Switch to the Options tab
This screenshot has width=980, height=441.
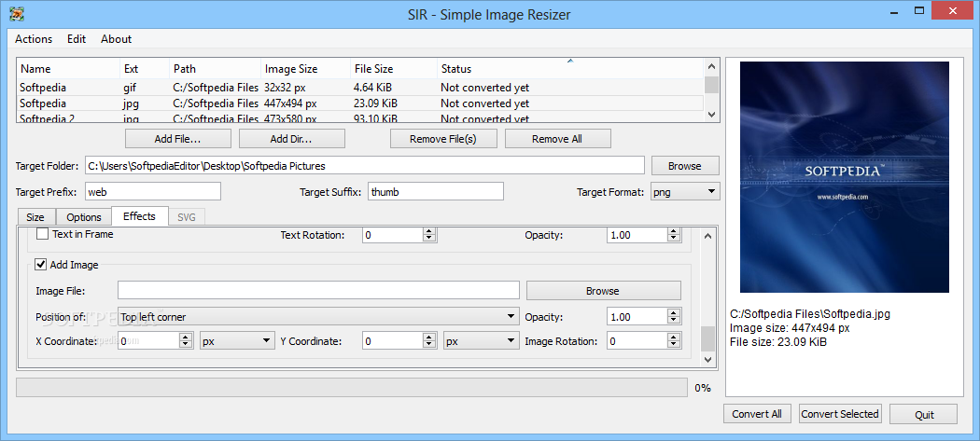(x=84, y=217)
